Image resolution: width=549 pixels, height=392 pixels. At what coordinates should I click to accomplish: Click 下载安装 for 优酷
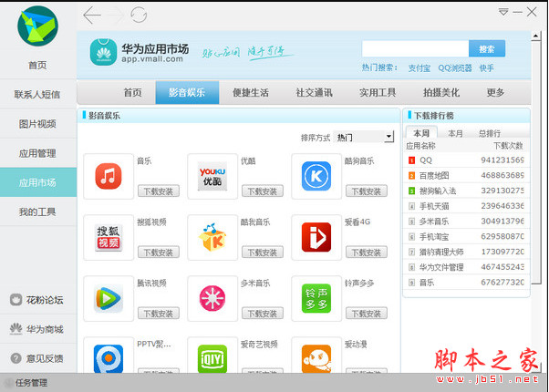[x=263, y=191]
